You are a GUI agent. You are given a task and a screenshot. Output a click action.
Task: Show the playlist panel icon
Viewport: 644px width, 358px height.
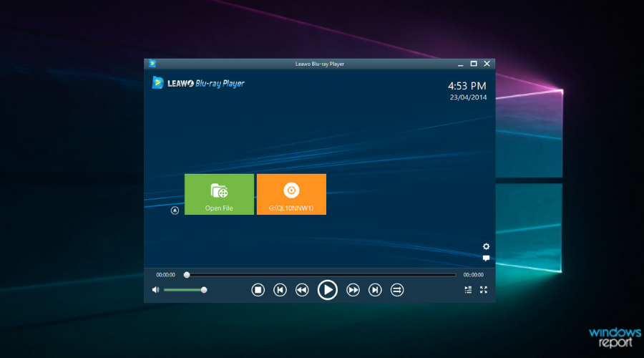point(468,290)
